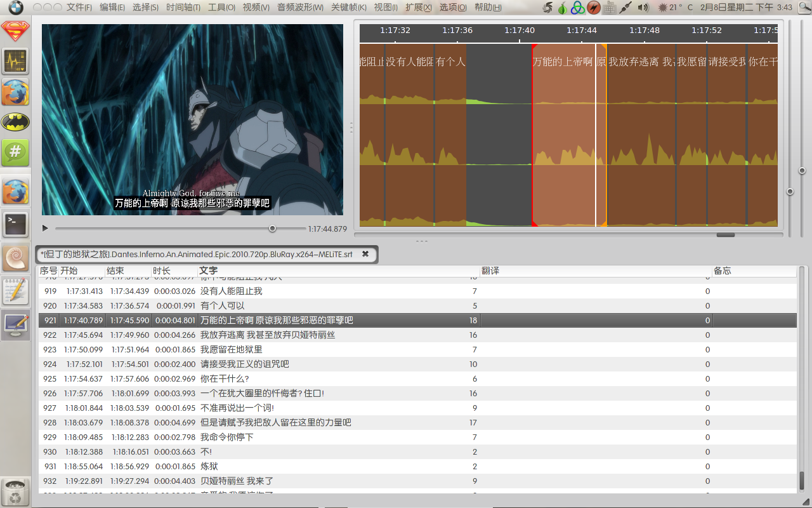812x508 pixels.
Task: Select subtitle row 920 有个人可以
Action: [417, 305]
